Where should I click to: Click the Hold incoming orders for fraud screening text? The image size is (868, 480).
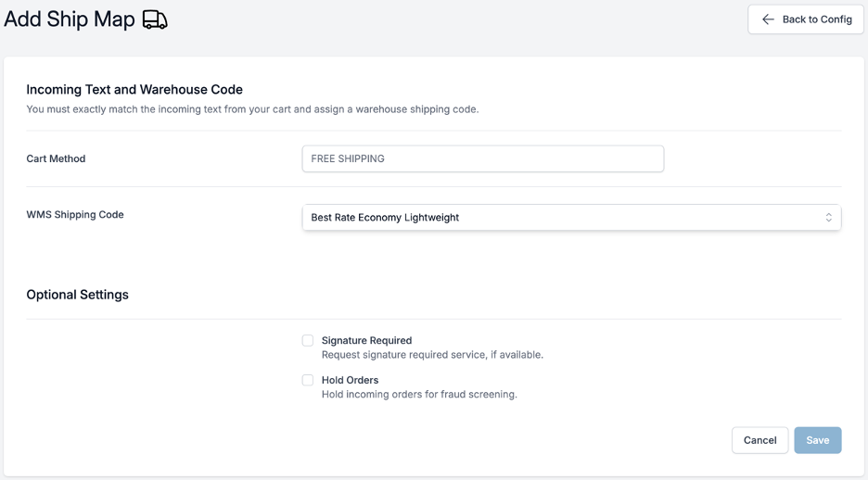tap(419, 395)
